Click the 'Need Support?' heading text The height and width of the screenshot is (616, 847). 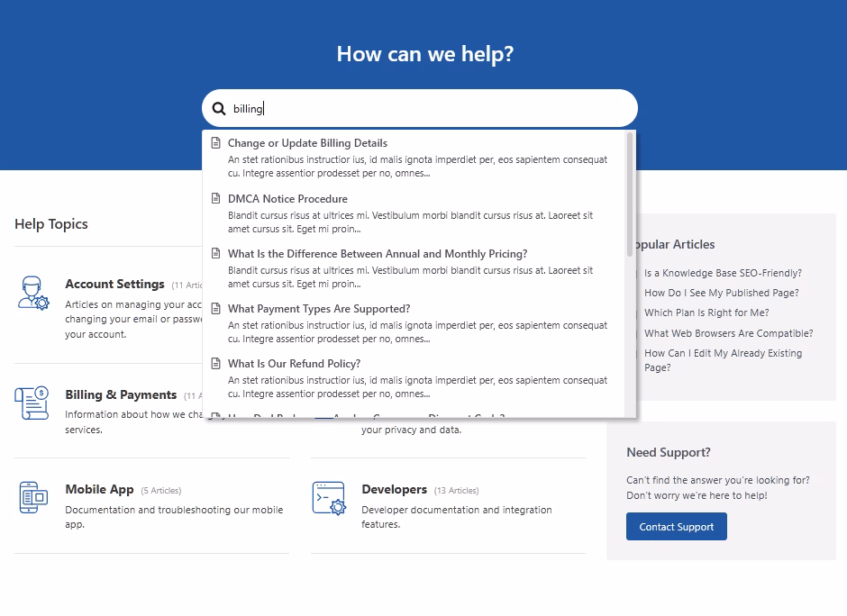click(x=669, y=452)
